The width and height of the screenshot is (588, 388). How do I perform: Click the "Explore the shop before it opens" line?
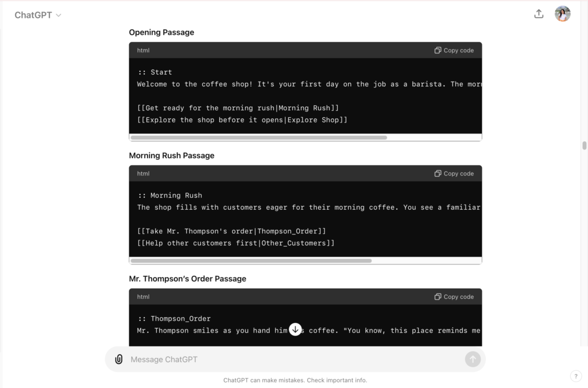point(242,120)
